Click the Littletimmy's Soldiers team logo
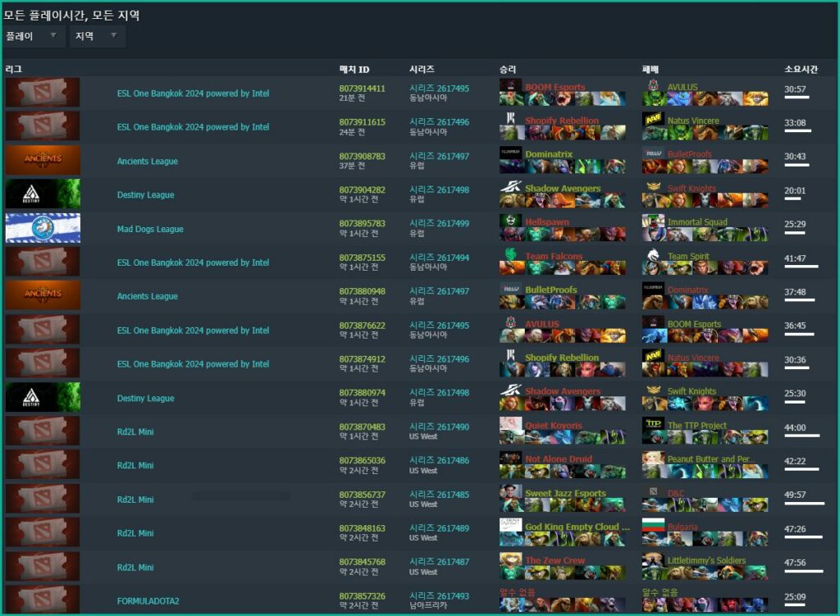840x616 pixels. [x=653, y=559]
